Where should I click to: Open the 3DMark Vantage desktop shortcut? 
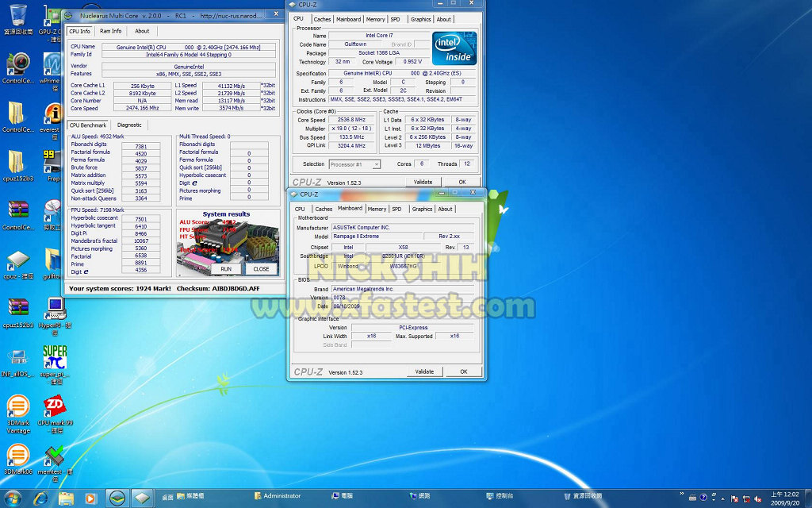coord(17,407)
